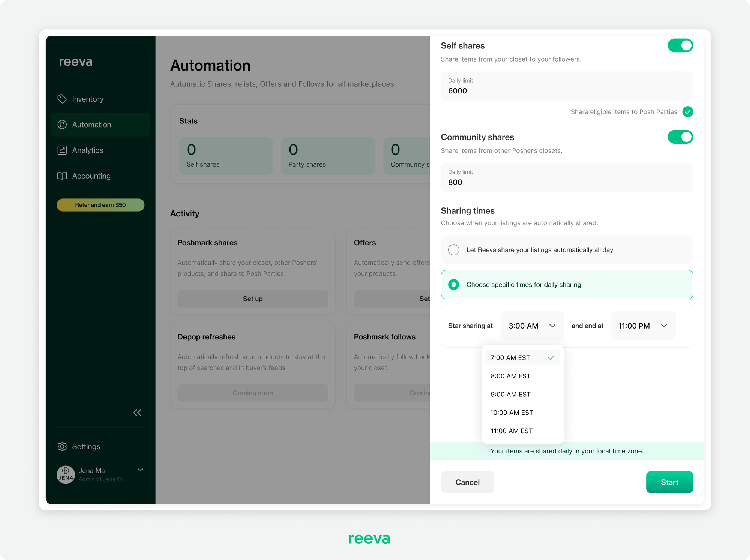Screen dimensions: 750x560
Task: Click the reeva logo in sidebar
Action: click(76, 62)
